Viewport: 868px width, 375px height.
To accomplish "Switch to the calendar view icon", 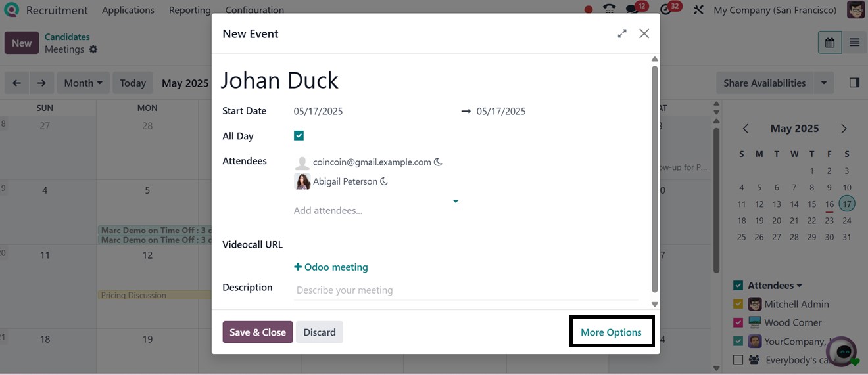I will coord(830,43).
